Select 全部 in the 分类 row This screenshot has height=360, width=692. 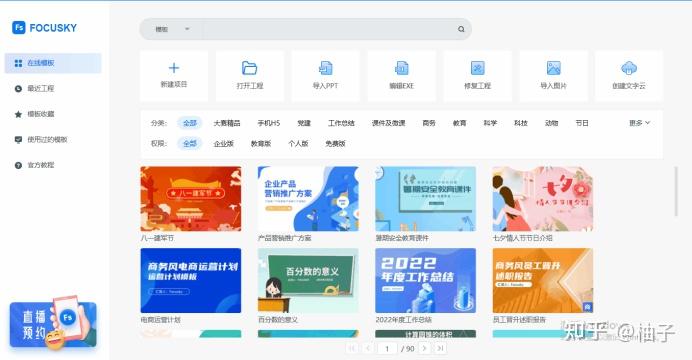click(x=190, y=123)
